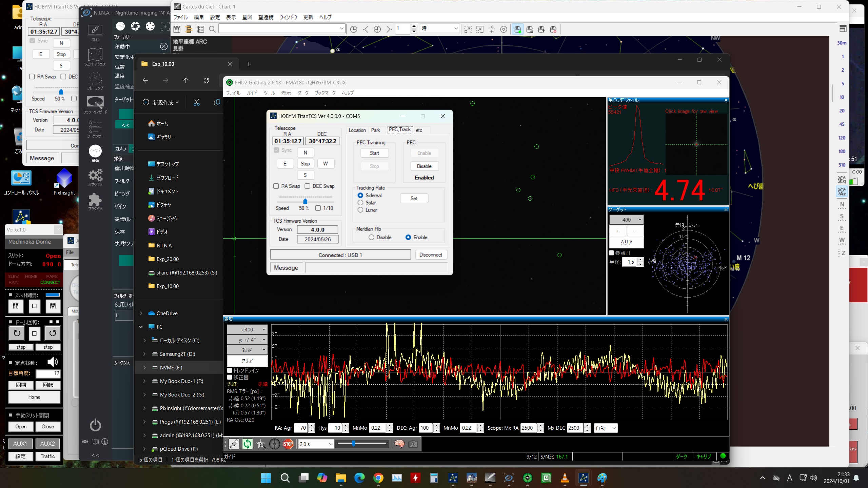This screenshot has width=868, height=488.
Task: Open PHD2 Tools menu
Action: 269,93
